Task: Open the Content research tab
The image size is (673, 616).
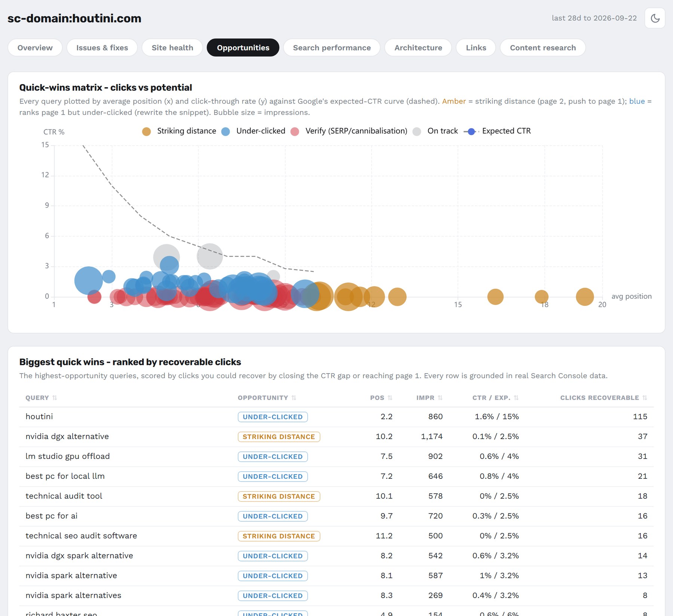Action: pos(543,47)
